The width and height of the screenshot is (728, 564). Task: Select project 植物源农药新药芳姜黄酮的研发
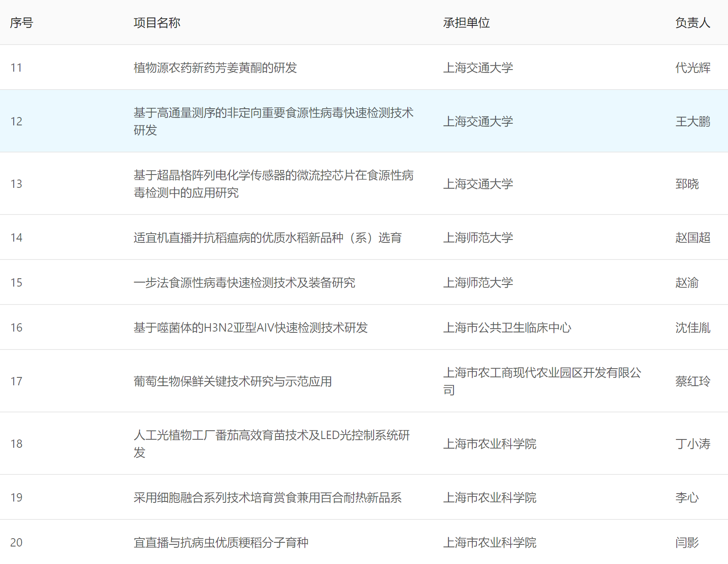pos(215,67)
